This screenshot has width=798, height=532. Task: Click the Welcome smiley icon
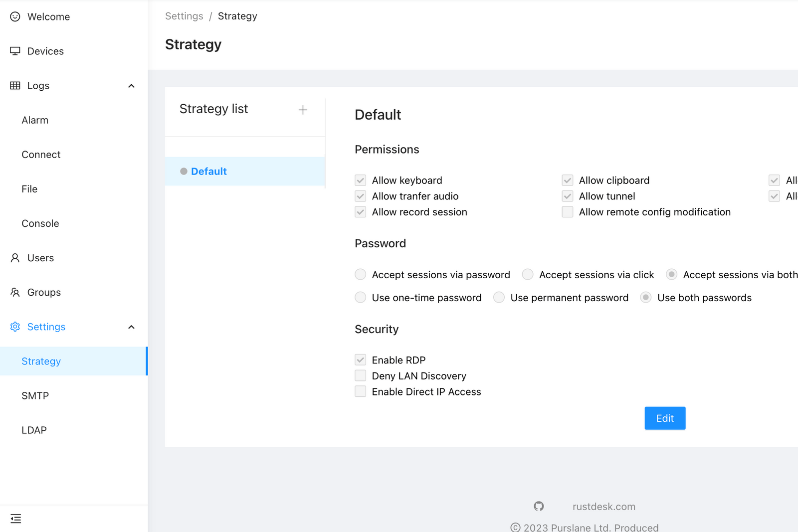click(15, 16)
